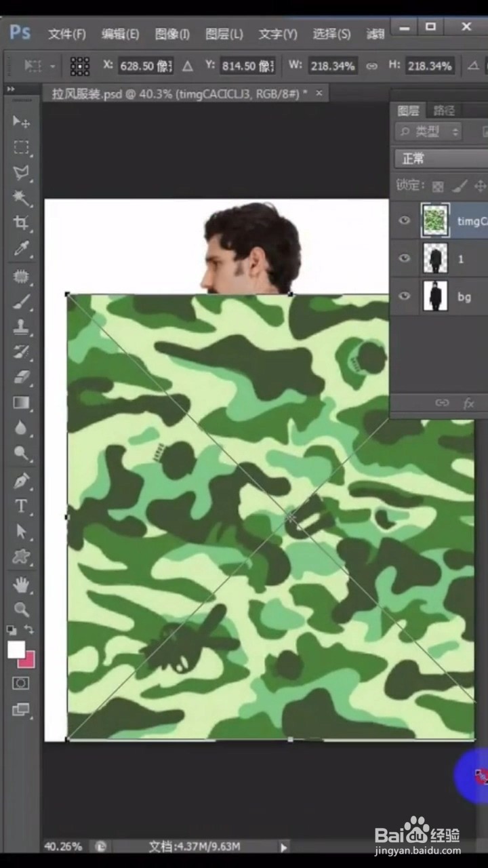This screenshot has width=488, height=868.
Task: Select the Hand tool
Action: coord(21,584)
